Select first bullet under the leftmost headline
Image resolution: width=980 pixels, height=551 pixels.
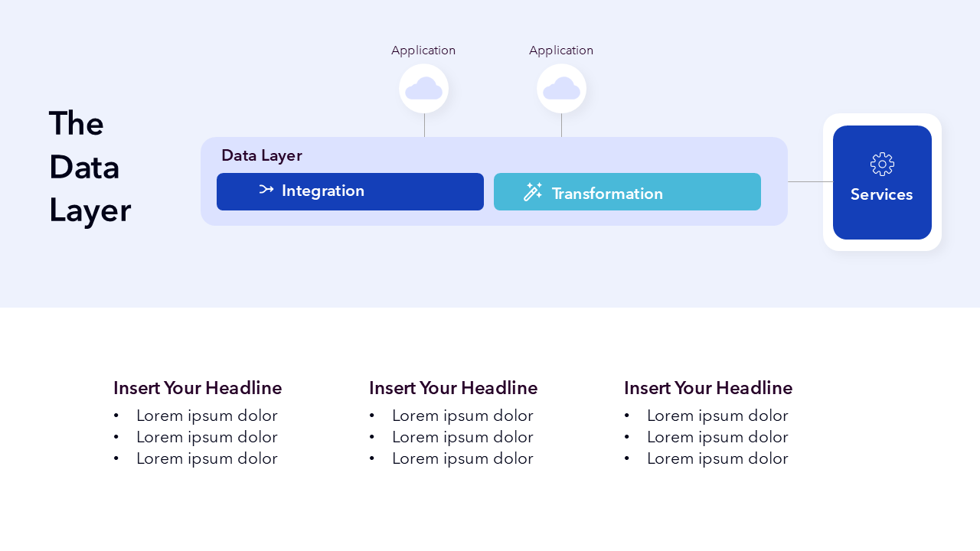pos(207,416)
